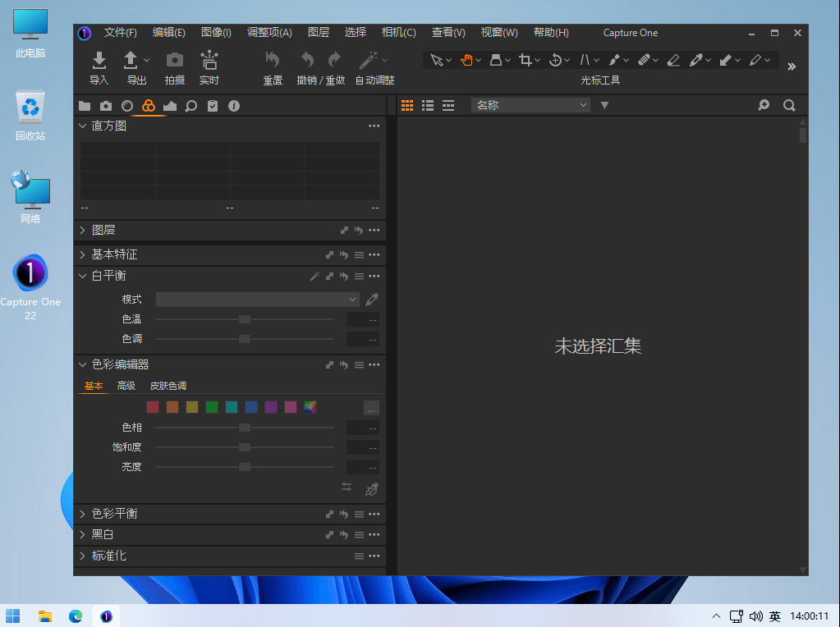Viewport: 840px width, 627px height.
Task: Select the crop cursor tool
Action: [526, 60]
